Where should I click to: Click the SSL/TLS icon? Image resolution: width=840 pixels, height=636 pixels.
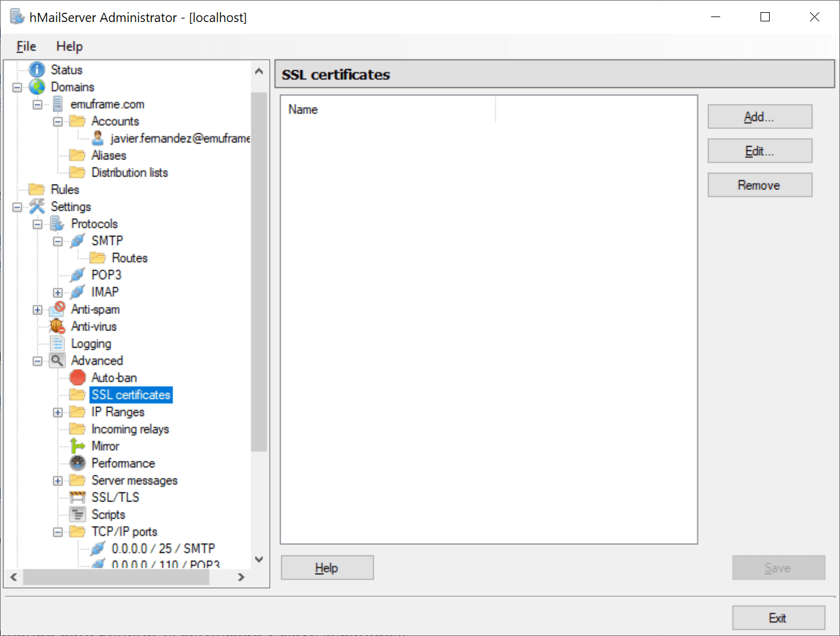77,497
